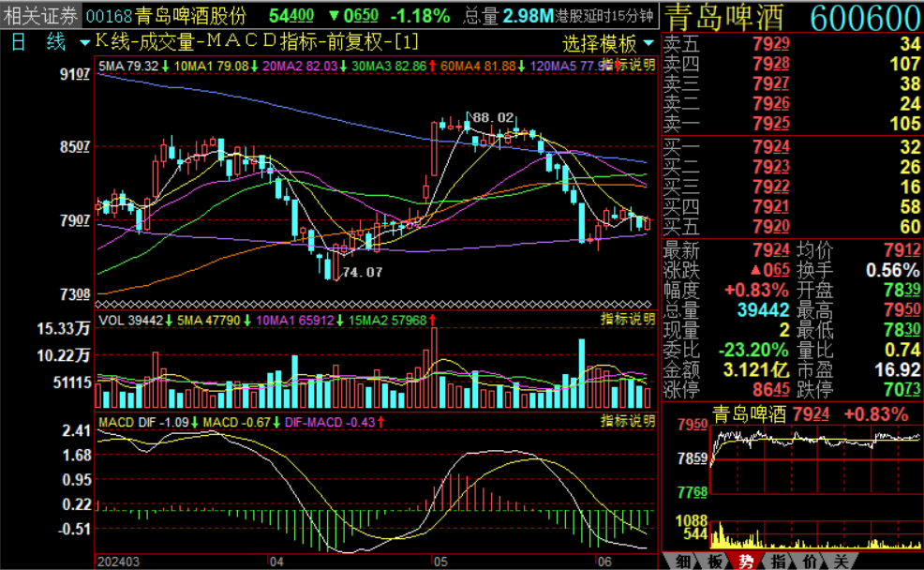
Task: Click the 卖一 ask price 7925 row
Action: coord(792,124)
